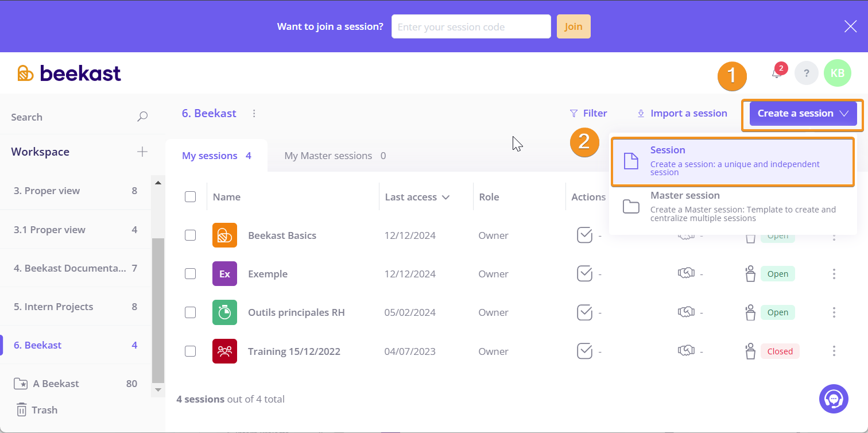Click the 05/02/2024 last access date
The width and height of the screenshot is (868, 433).
tap(410, 312)
